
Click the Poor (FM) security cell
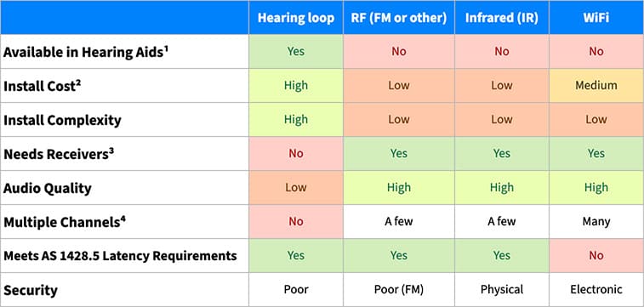tap(399, 290)
